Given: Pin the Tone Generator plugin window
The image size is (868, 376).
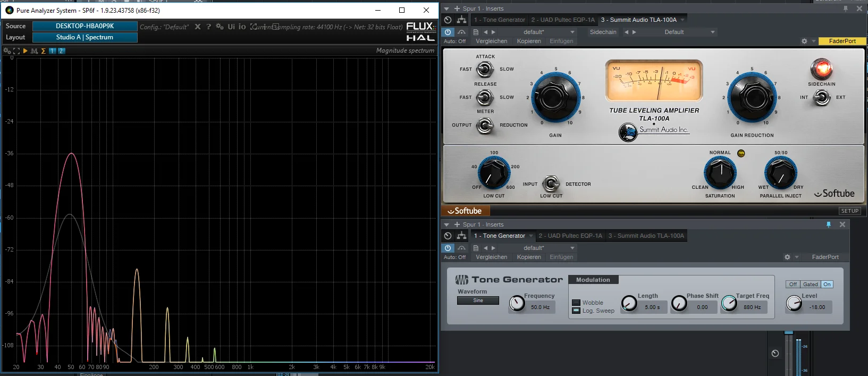Looking at the screenshot, I should click(x=828, y=224).
